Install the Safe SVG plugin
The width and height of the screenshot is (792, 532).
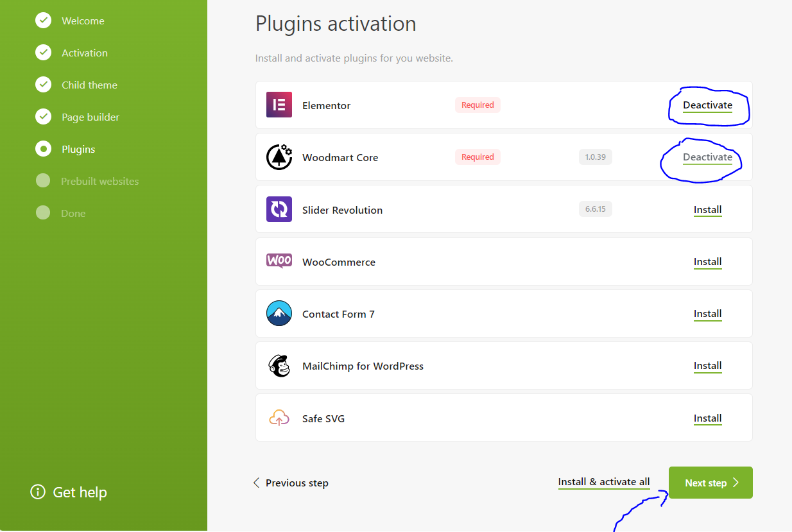(x=707, y=418)
